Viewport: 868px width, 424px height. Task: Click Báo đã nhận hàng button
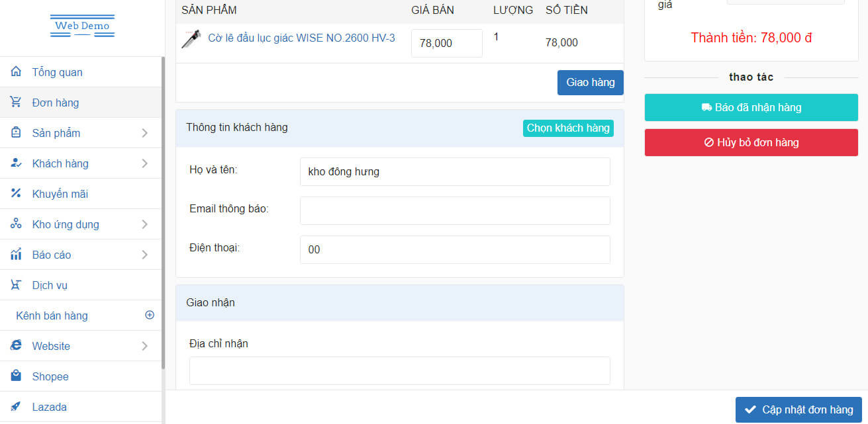751,107
